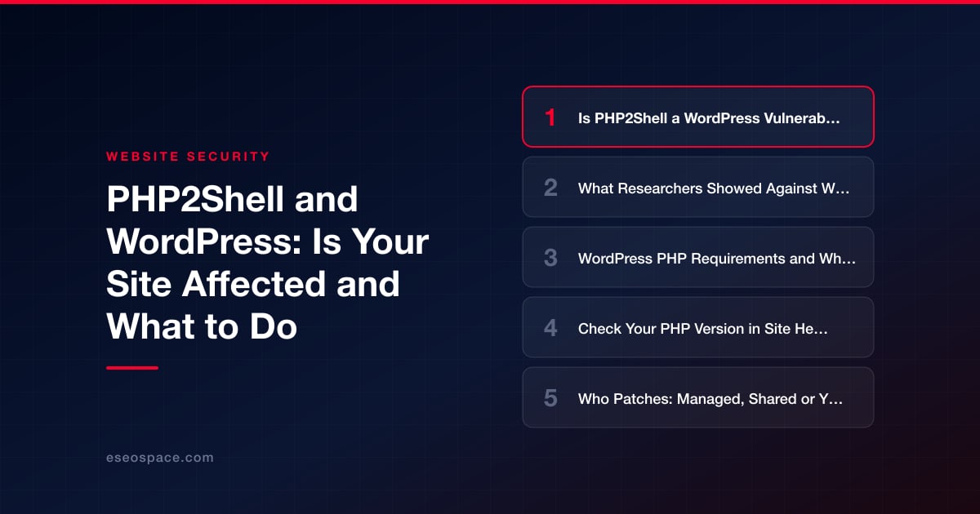Screen dimensions: 980x514
Task: Open item 5 'Who Patches: Managed, Shared or Y…'
Action: click(698, 397)
